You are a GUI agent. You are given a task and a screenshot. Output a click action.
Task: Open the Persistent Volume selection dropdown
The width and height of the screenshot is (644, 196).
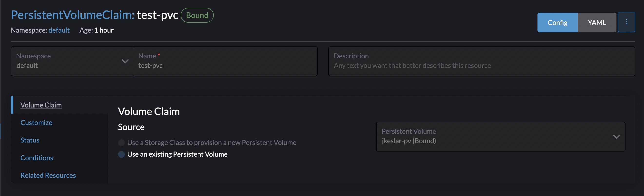click(500, 137)
